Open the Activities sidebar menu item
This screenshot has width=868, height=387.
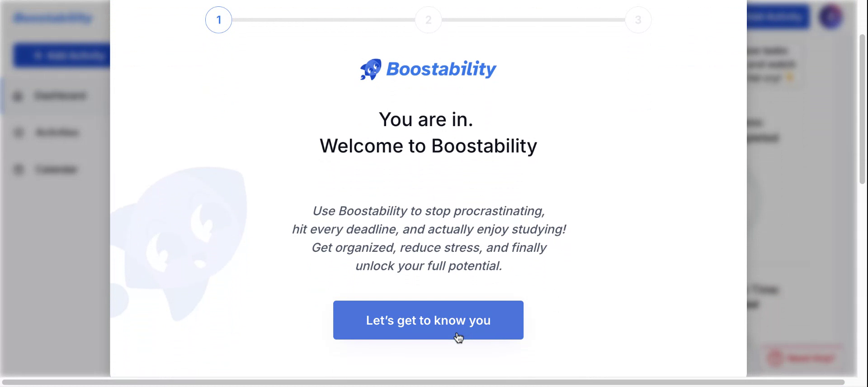57,132
